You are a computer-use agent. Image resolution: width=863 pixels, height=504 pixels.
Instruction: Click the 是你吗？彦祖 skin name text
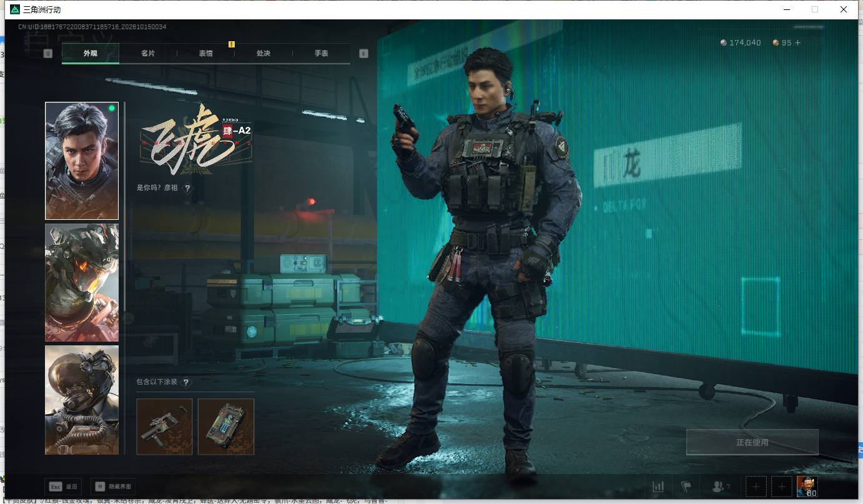[157, 187]
